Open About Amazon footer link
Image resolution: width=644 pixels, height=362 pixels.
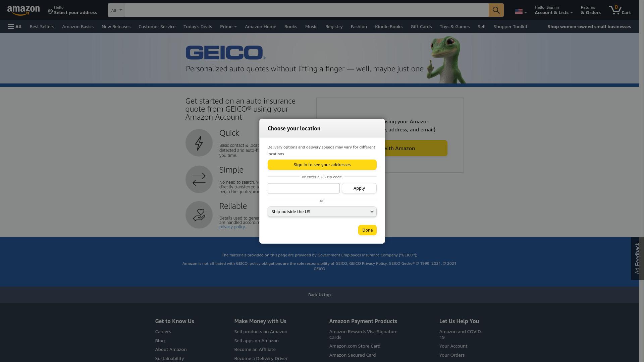pyautogui.click(x=171, y=349)
